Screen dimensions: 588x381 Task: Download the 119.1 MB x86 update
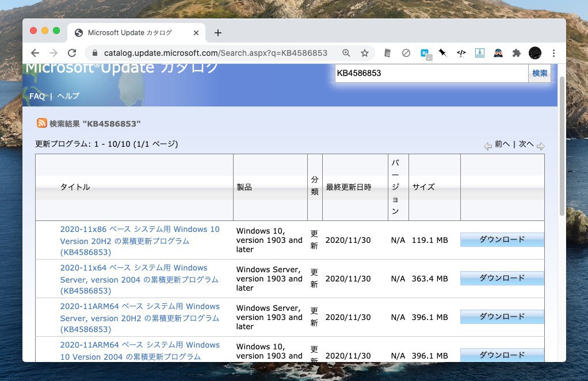click(502, 239)
